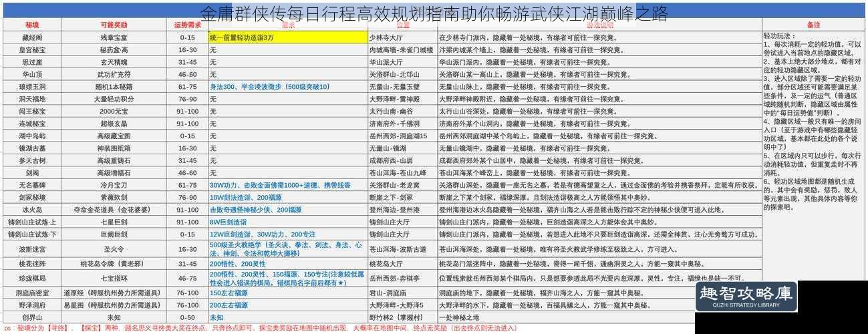Click the 2000元宝 reward cell
This screenshot has width=868, height=334.
click(114, 111)
